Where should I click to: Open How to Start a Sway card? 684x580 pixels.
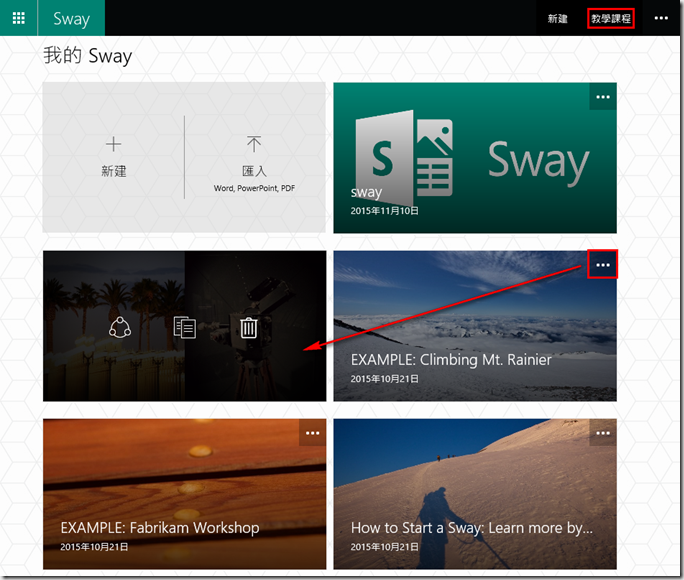(475, 494)
